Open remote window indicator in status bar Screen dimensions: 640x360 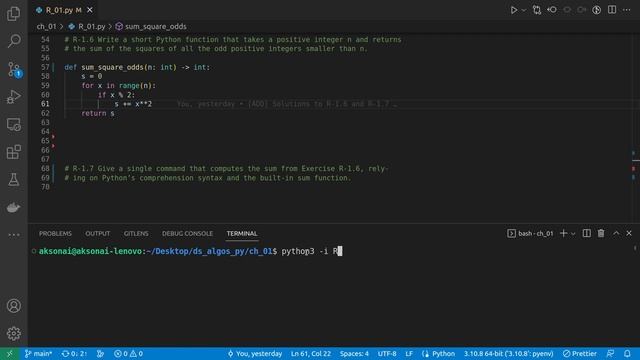click(9, 353)
